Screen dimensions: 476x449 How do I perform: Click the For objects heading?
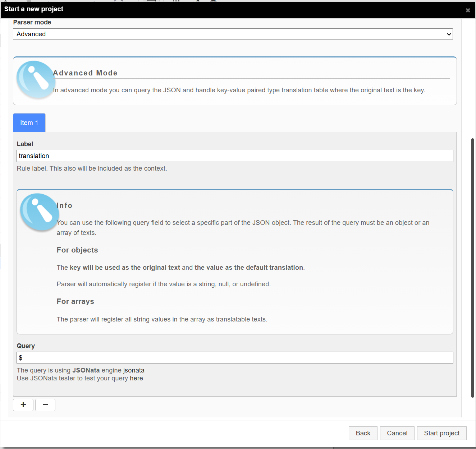pos(77,250)
